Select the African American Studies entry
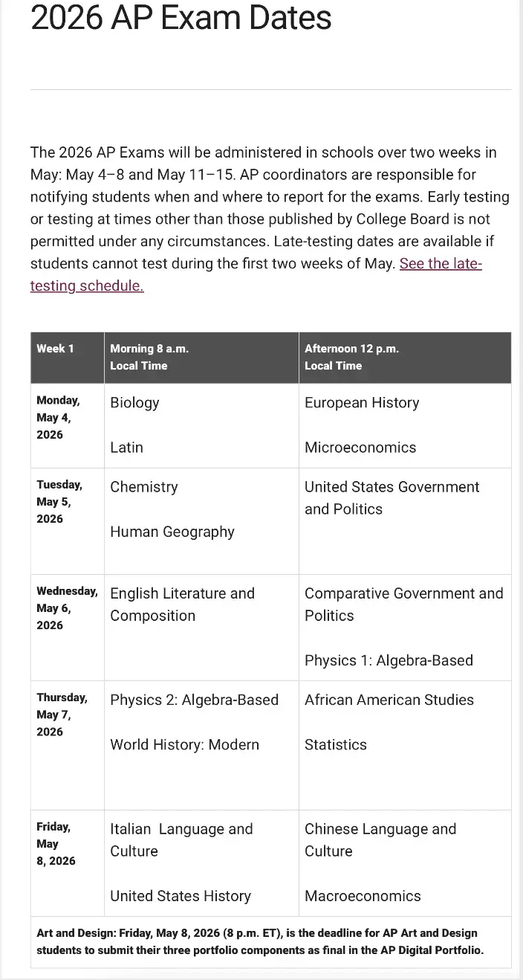Screen dimensions: 523x980 tap(389, 700)
